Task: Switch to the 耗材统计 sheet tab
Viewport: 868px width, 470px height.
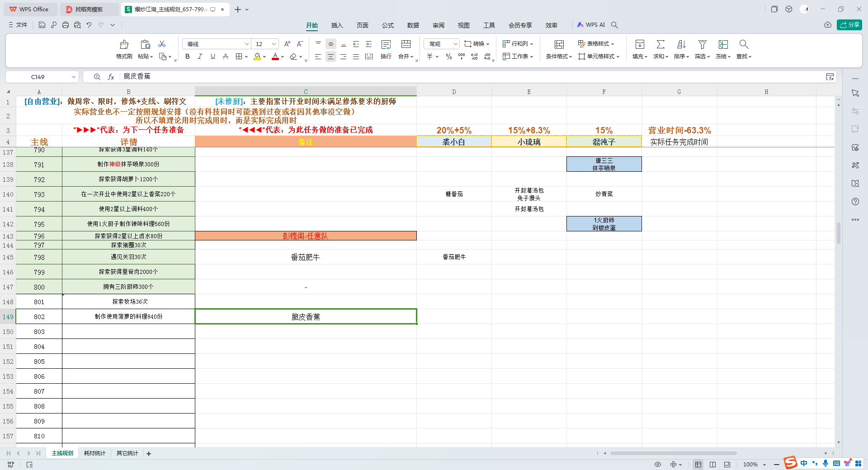Action: [x=94, y=453]
